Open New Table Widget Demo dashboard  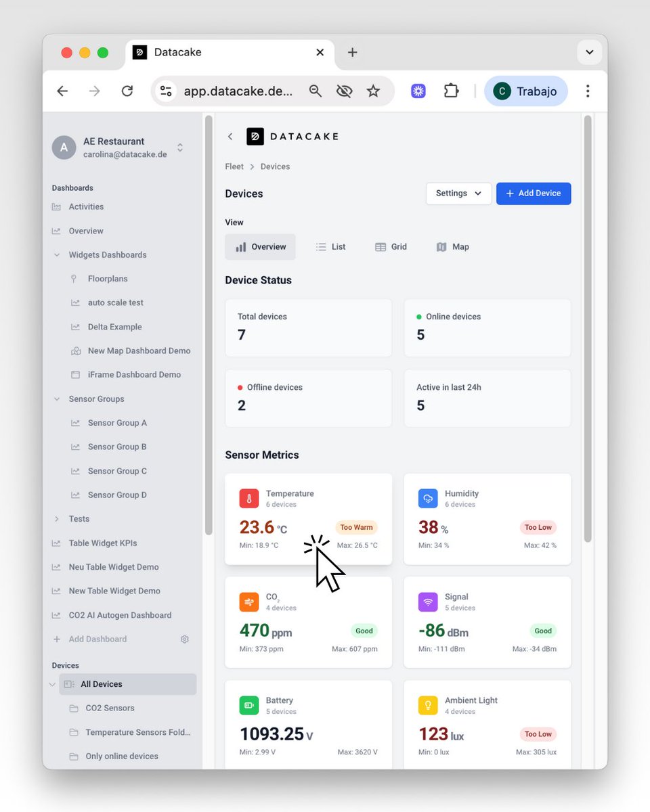[x=114, y=591]
